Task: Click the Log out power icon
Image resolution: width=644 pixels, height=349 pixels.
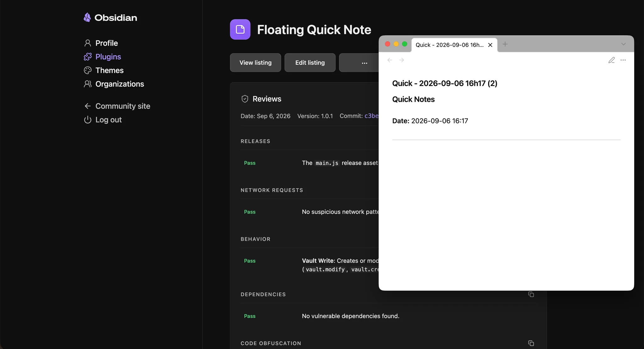Action: click(88, 120)
